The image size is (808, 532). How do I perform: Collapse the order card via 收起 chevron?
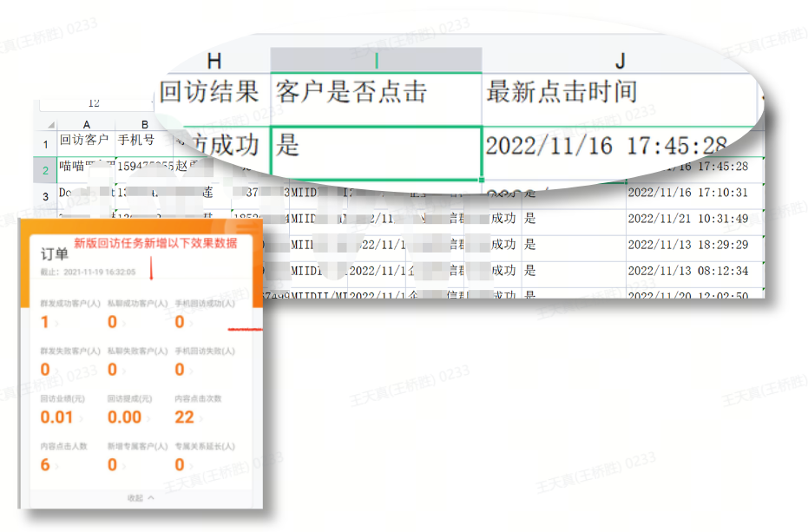coord(141,498)
